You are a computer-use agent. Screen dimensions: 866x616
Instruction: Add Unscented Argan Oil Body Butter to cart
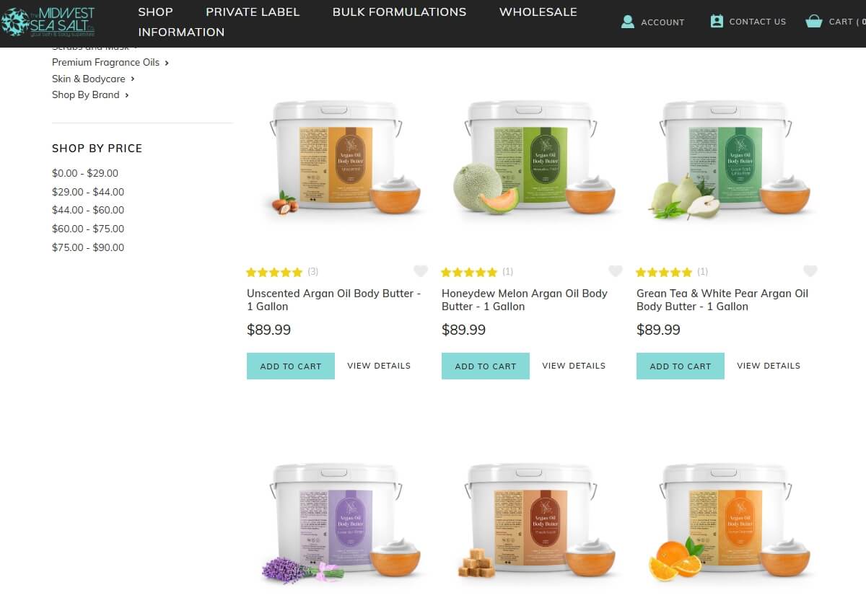click(291, 366)
